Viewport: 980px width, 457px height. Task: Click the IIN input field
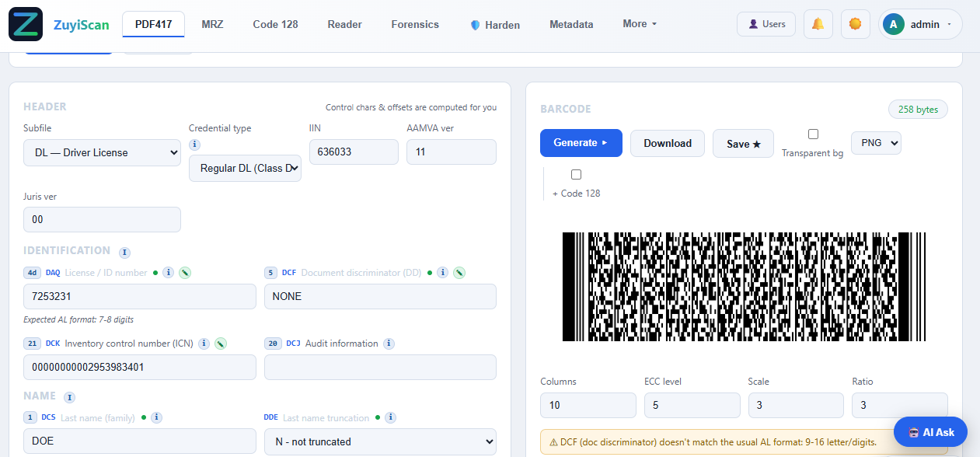click(354, 152)
